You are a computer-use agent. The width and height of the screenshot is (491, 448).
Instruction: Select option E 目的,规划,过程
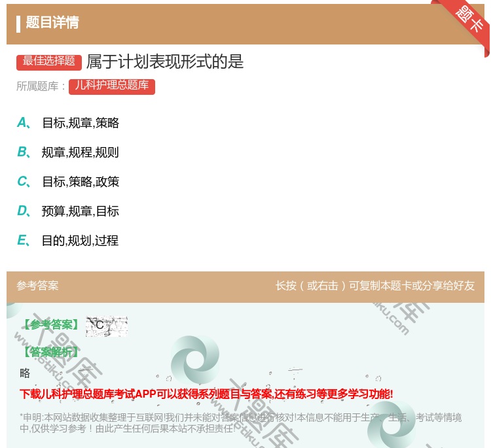[x=68, y=241]
